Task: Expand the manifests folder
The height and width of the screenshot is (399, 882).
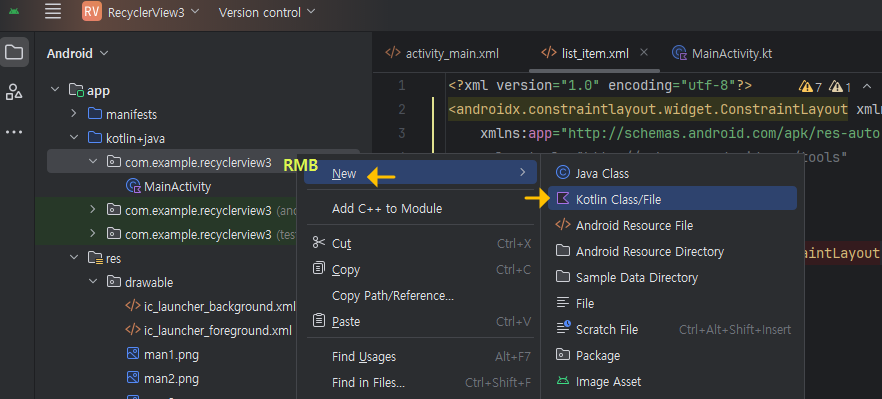Action: [74, 114]
